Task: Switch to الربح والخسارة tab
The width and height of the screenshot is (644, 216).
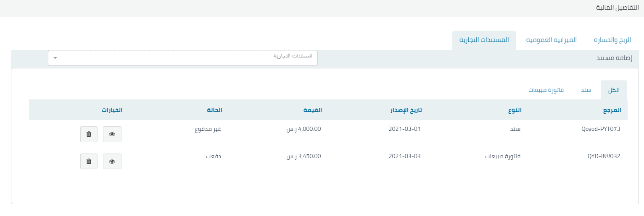Action: click(612, 40)
